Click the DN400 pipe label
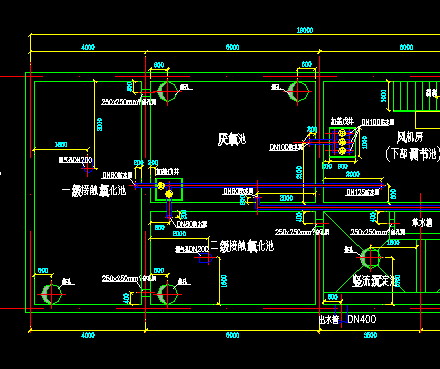This screenshot has height=369, width=440. (362, 319)
